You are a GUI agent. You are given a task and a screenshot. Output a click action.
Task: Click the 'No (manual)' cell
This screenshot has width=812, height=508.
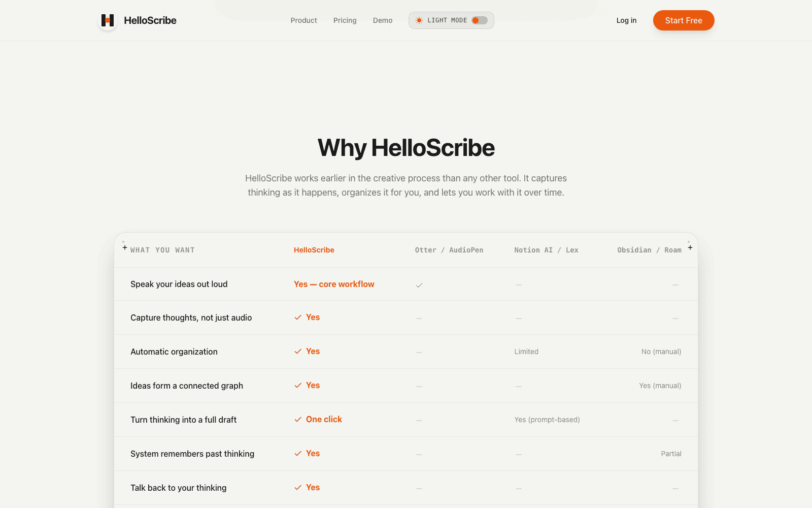661,352
